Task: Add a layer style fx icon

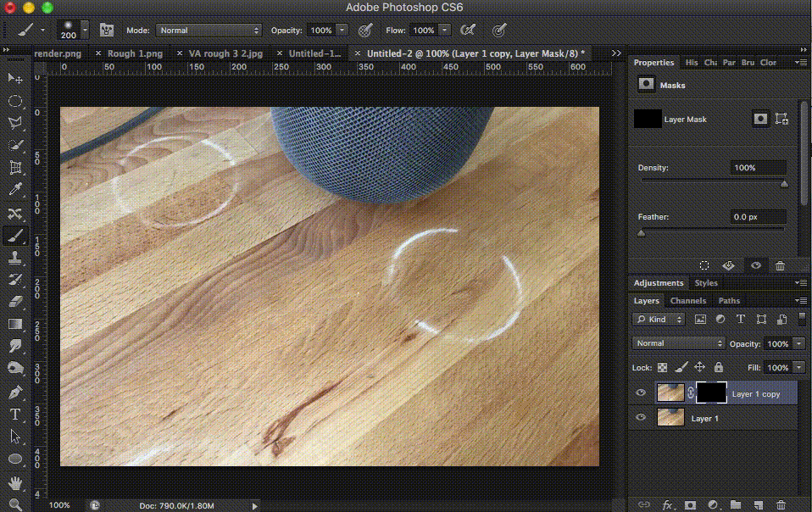Action: (667, 504)
